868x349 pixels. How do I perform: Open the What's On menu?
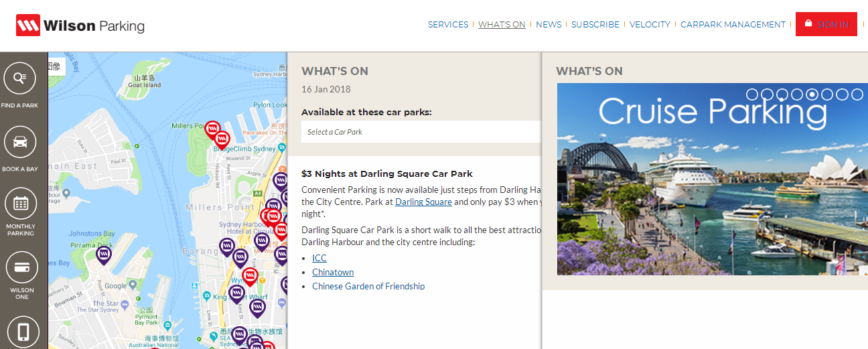[502, 24]
